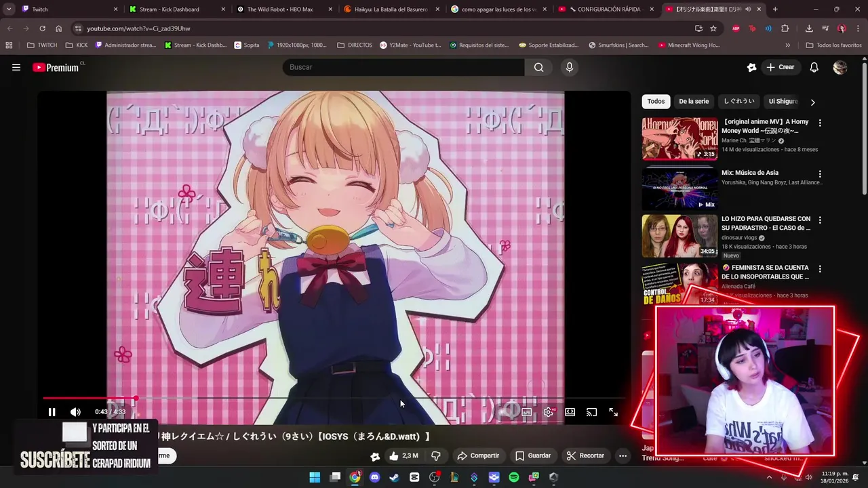
Task: Select the Ui Shigure filter chip
Action: pyautogui.click(x=783, y=102)
